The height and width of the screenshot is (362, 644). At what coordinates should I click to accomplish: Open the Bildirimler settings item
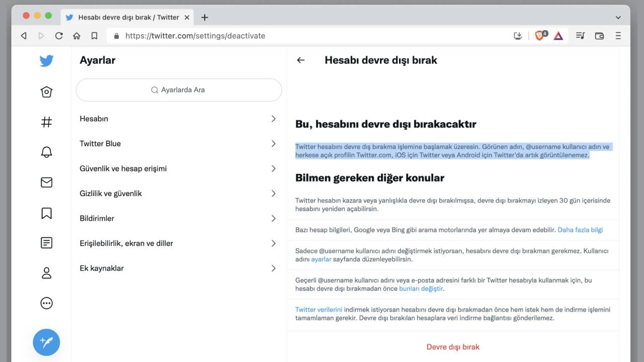[x=179, y=218]
